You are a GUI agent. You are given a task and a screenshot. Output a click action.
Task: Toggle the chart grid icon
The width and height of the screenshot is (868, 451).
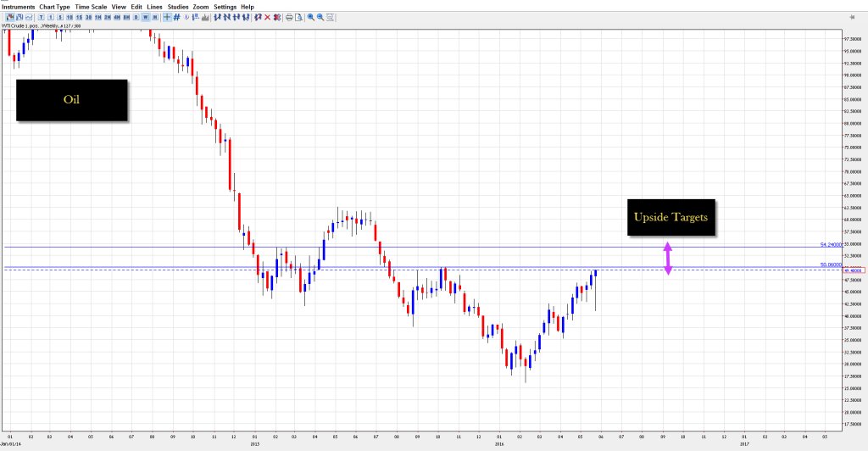(x=176, y=17)
